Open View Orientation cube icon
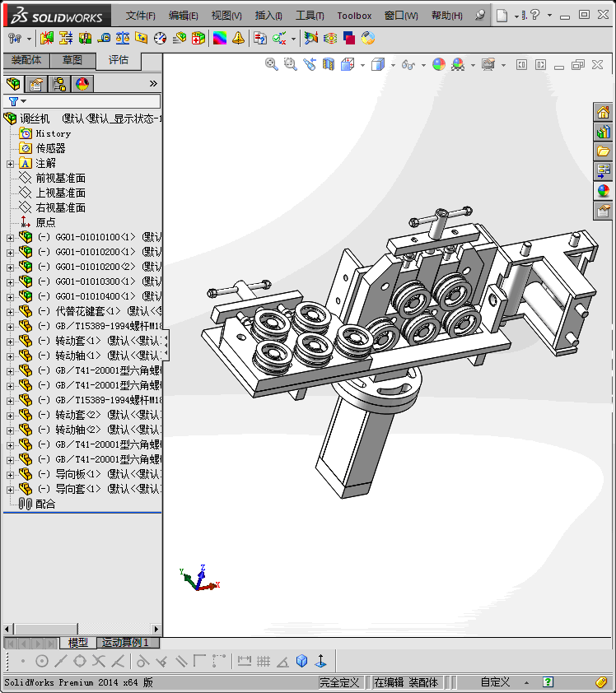 tap(348, 64)
